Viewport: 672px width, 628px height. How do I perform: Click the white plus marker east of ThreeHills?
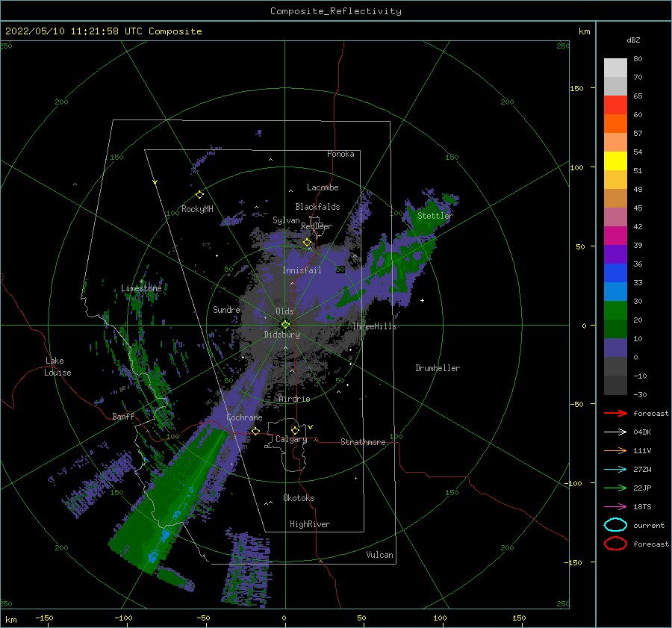(422, 300)
